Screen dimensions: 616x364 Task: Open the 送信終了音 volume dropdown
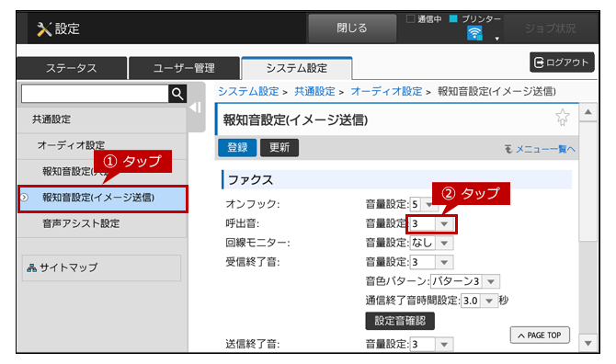coord(431,345)
